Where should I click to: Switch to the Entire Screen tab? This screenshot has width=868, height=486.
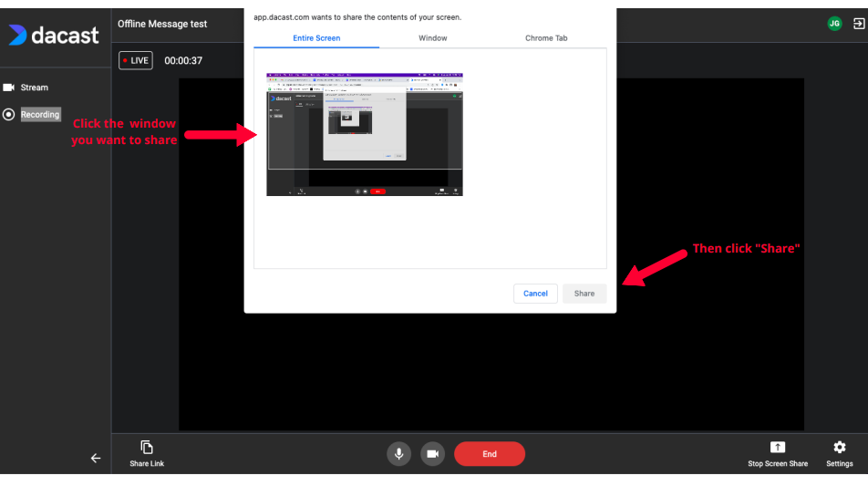[x=316, y=38]
